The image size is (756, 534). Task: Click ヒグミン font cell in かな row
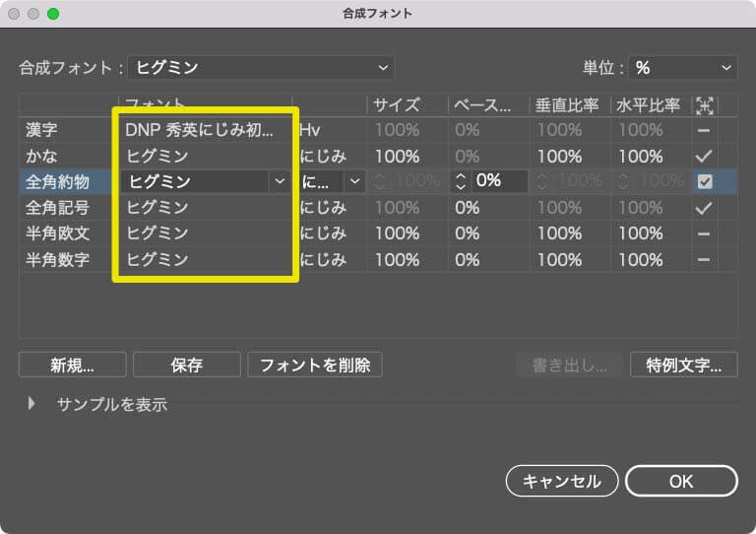157,156
